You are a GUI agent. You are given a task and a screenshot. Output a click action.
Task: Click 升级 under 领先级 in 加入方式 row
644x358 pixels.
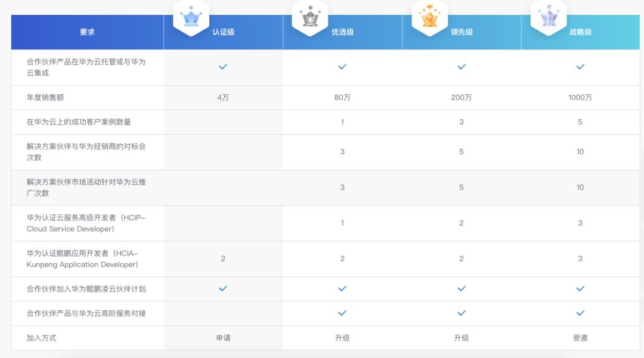click(x=462, y=338)
